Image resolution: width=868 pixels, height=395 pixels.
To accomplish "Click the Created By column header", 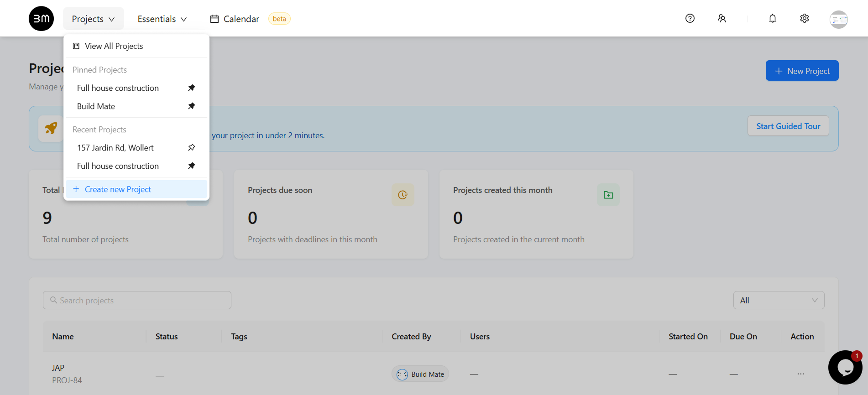I will [x=411, y=337].
